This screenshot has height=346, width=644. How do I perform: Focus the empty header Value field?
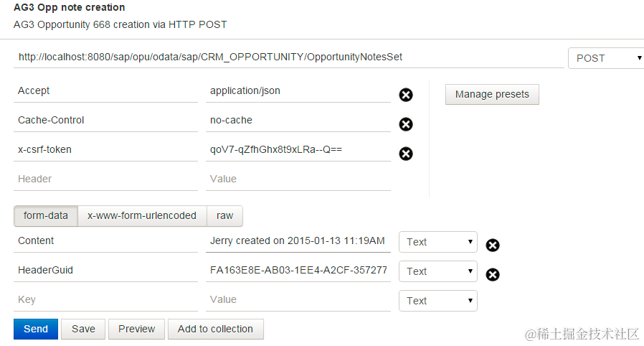(x=298, y=179)
